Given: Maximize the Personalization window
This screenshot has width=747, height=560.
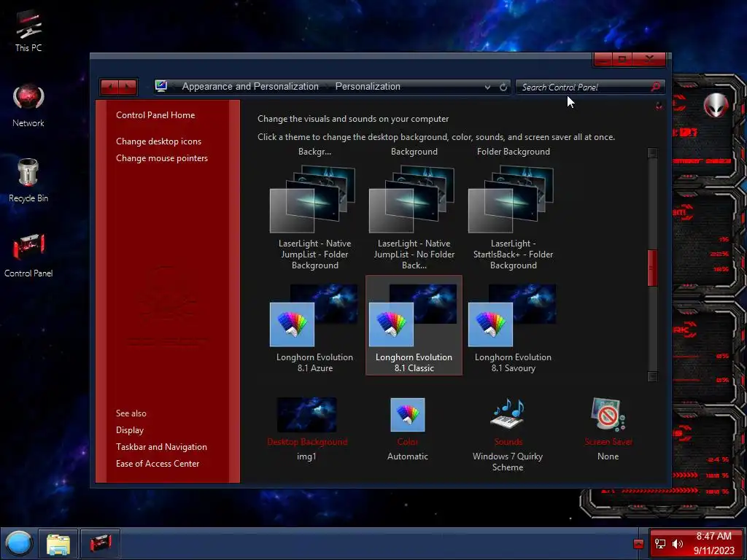Looking at the screenshot, I should click(622, 59).
